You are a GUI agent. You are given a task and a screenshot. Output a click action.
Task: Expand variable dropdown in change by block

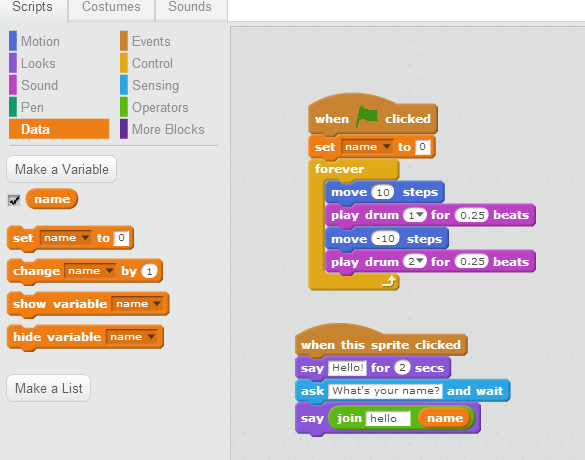pyautogui.click(x=90, y=271)
